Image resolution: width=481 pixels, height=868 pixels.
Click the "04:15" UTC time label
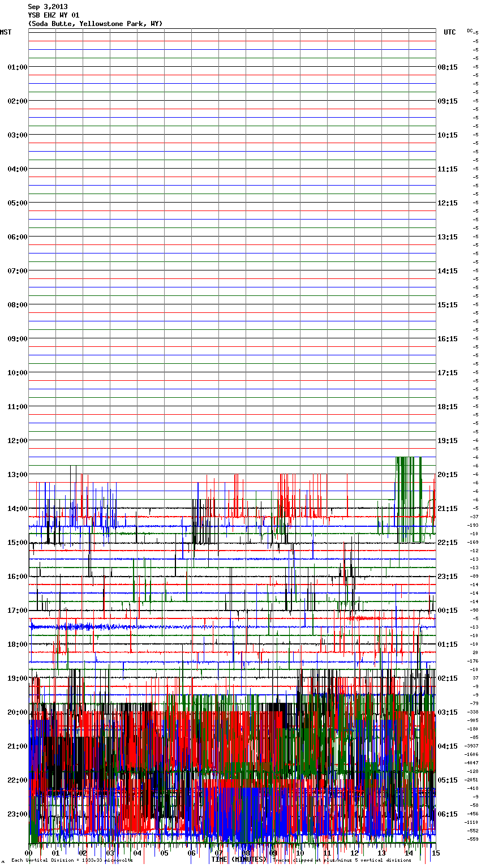coord(448,746)
